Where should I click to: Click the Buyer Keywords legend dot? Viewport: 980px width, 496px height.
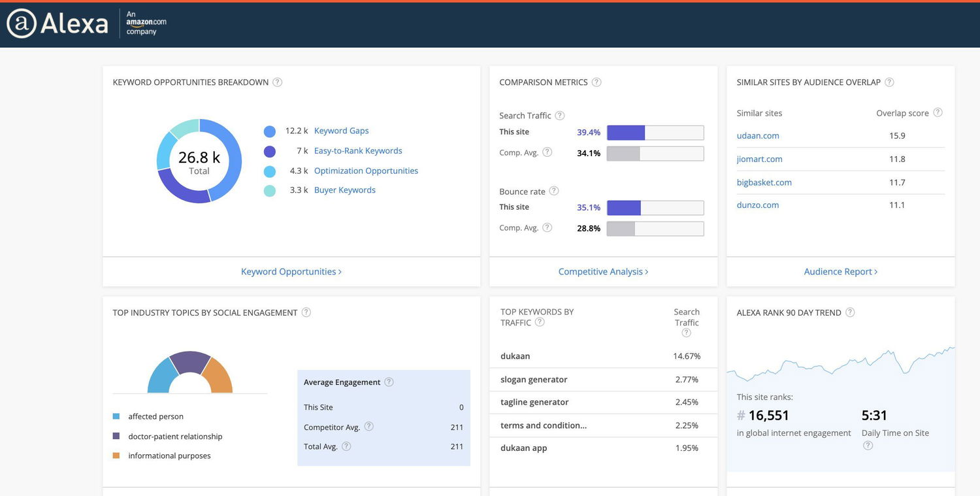pyautogui.click(x=270, y=191)
